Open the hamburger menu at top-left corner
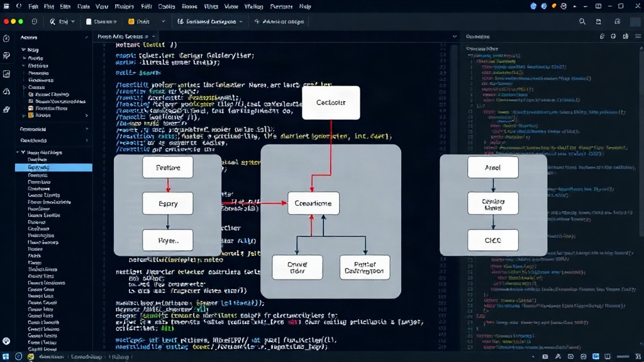Image resolution: width=644 pixels, height=362 pixels. tap(6, 6)
